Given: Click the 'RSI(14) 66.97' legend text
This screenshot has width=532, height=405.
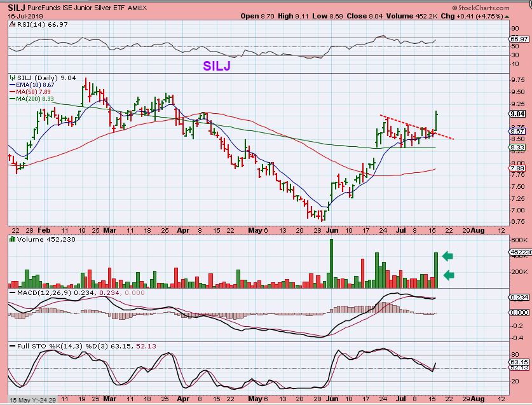Looking at the screenshot, I should (43, 24).
